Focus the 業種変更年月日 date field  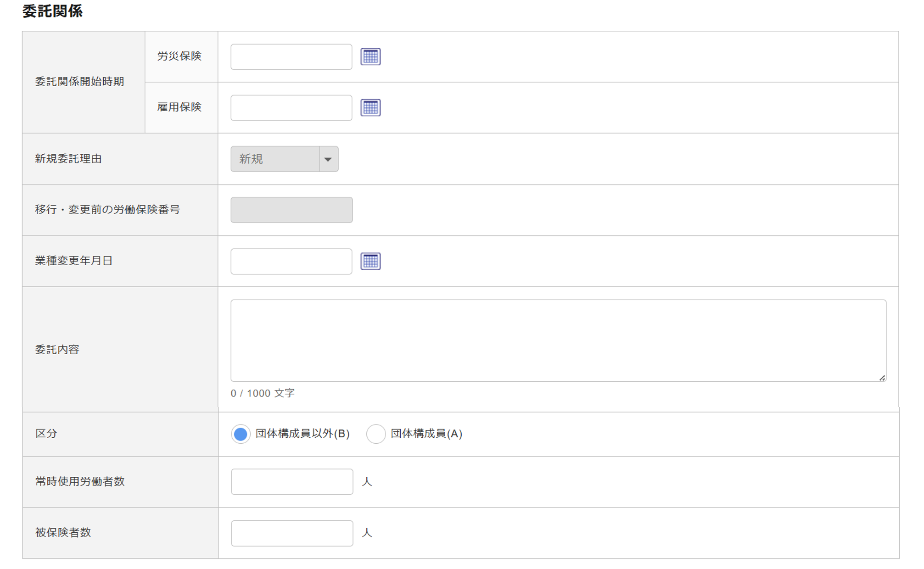click(291, 262)
